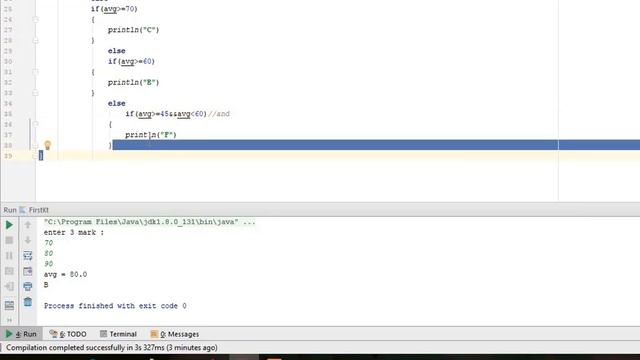Screen dimensions: 640x360
Task: Open the 4: Run tool window tab
Action: click(21, 334)
